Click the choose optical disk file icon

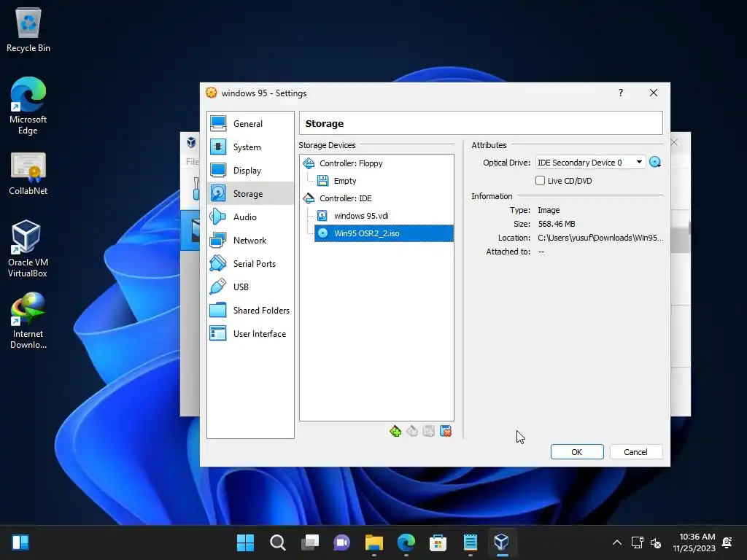[656, 163]
